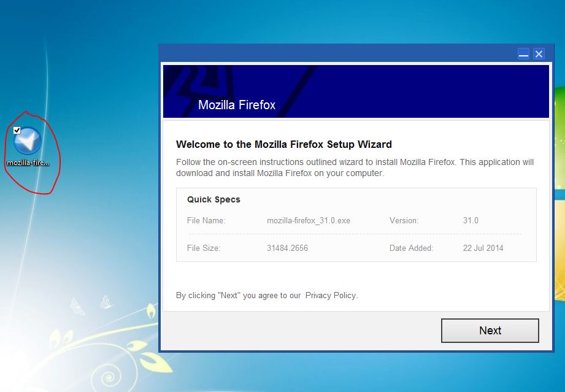Close the Mozilla Firefox setup wizard
This screenshot has height=392, width=565.
click(x=539, y=54)
